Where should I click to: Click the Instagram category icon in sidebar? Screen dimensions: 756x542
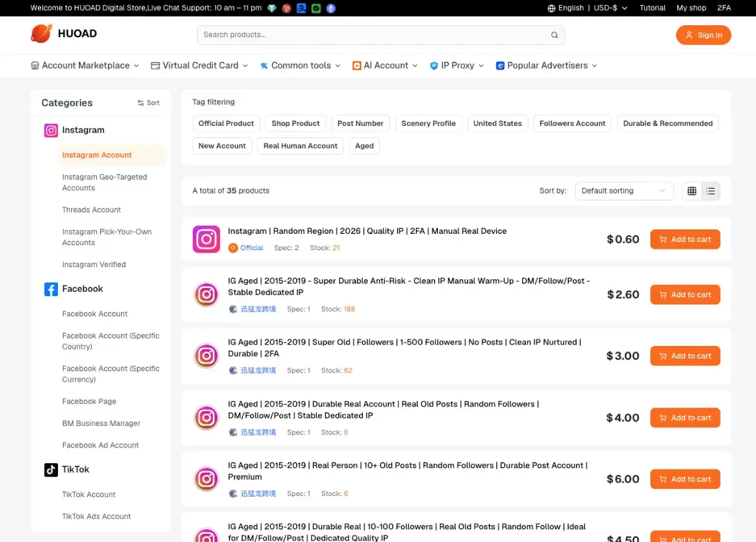pos(51,130)
